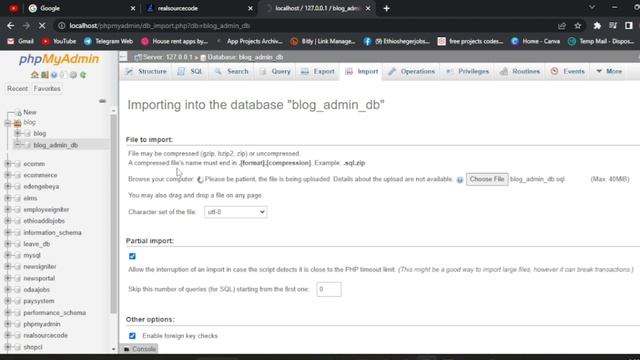The height and width of the screenshot is (360, 640).
Task: Select employeeigniter database
Action: point(46,209)
